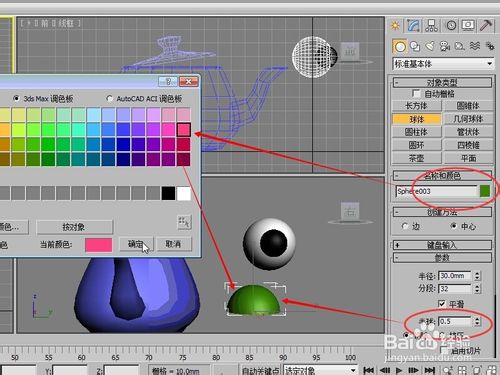
Task: Select the 边 creation method radio
Action: (405, 226)
